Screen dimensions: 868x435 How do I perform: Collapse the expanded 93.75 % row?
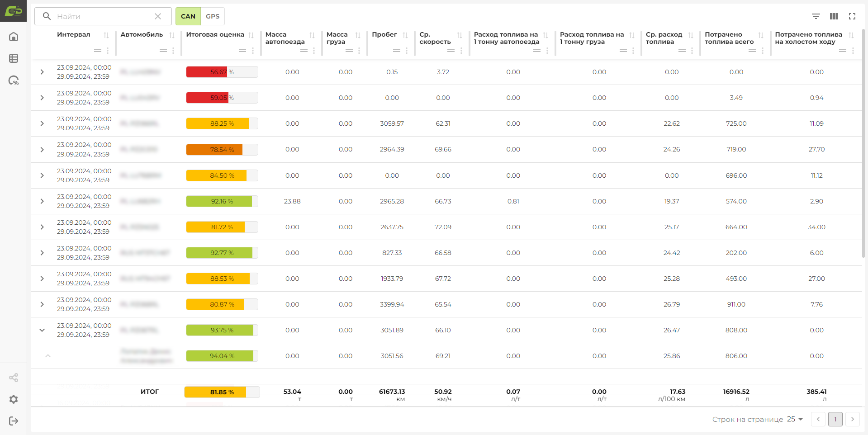pyautogui.click(x=42, y=330)
